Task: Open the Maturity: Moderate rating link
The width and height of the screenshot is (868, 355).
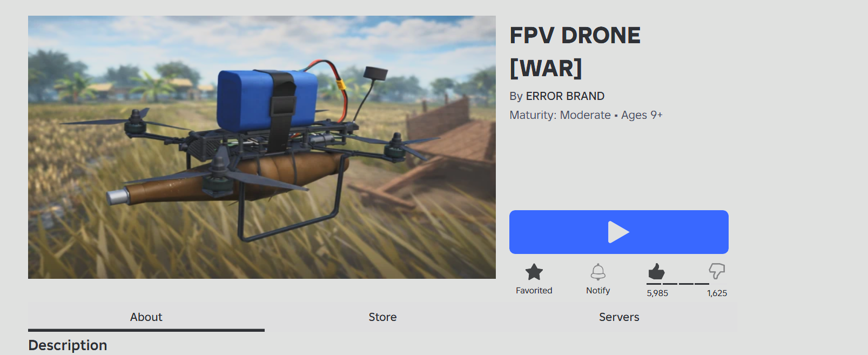Action: [560, 115]
